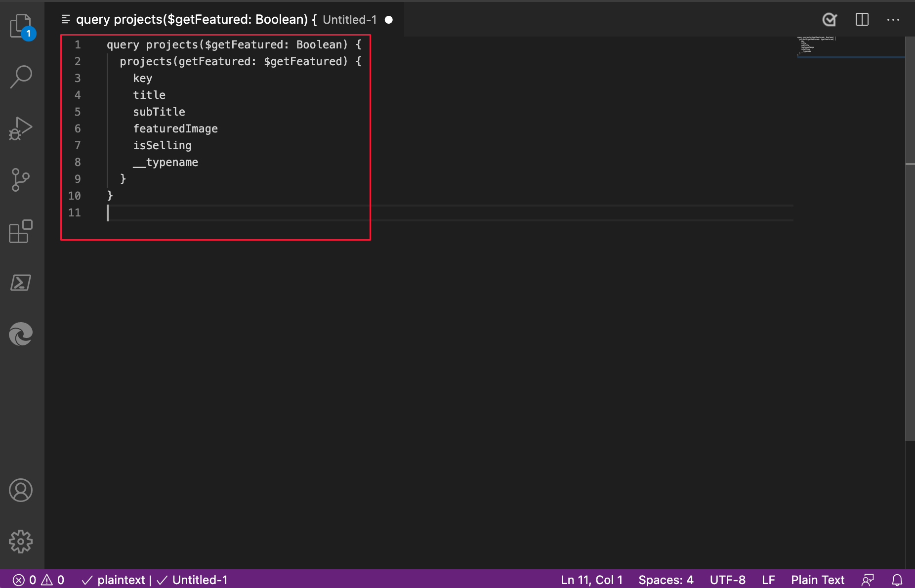Screen dimensions: 915x588
Task: Open the Run and Debug view
Action: click(21, 128)
